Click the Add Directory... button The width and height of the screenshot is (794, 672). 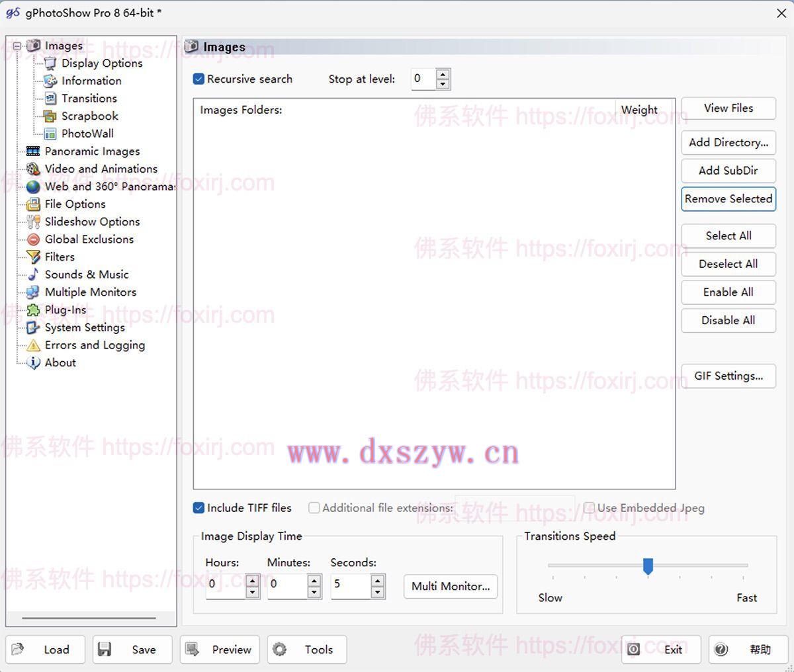[x=728, y=143]
